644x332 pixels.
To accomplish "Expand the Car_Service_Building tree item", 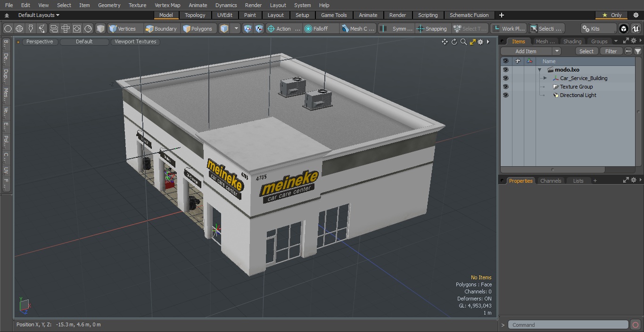I will [545, 78].
